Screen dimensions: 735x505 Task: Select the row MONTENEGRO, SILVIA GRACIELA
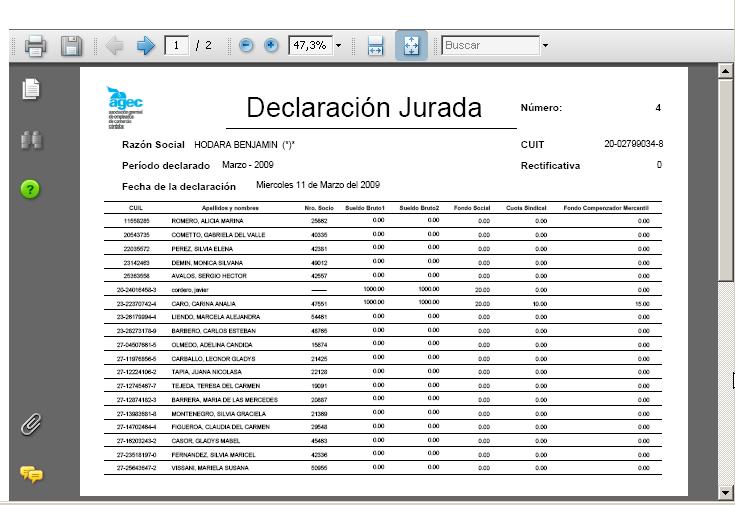click(x=383, y=414)
